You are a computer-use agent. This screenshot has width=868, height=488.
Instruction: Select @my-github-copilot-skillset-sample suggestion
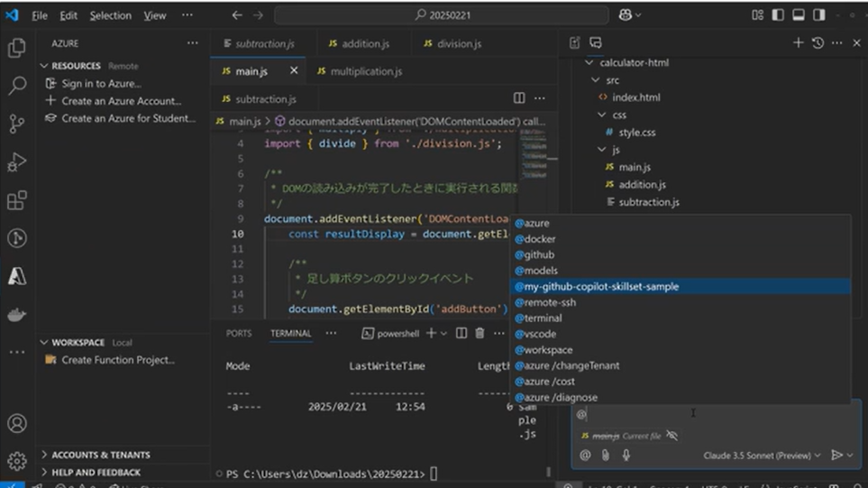click(680, 286)
